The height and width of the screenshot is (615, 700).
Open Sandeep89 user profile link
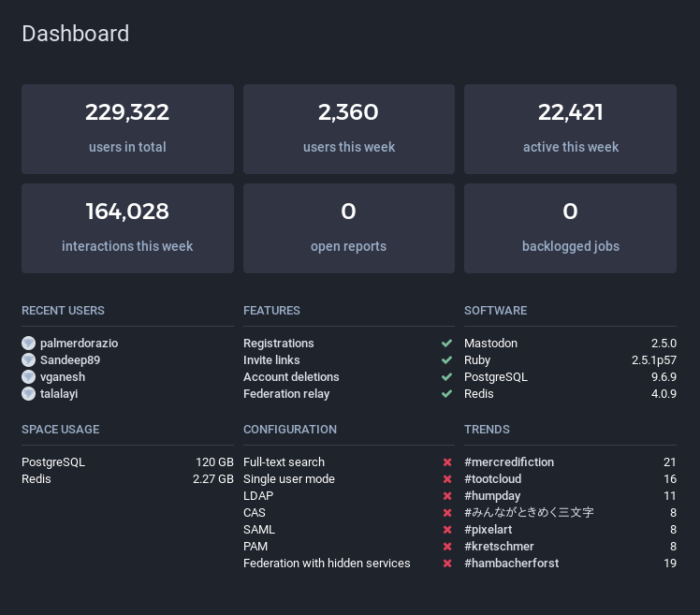70,360
